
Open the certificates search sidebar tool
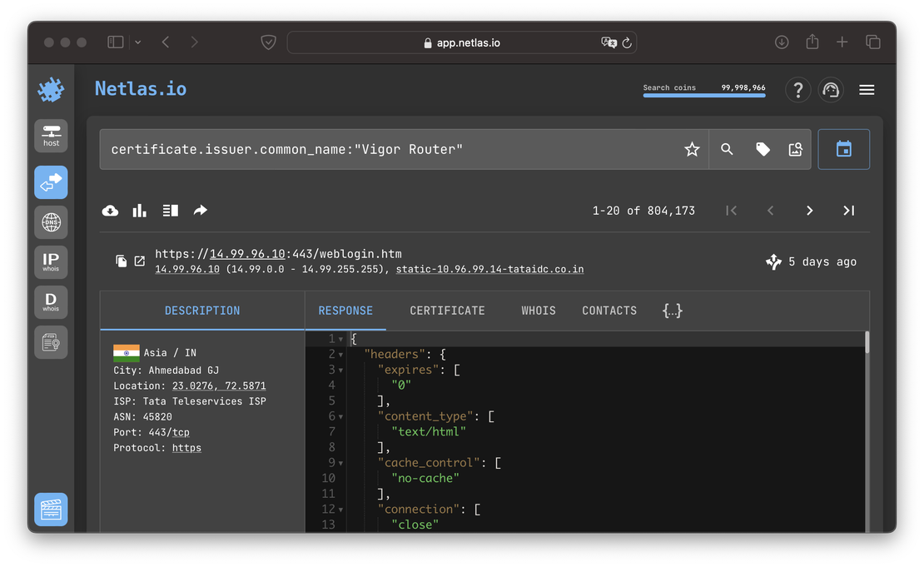pyautogui.click(x=51, y=342)
